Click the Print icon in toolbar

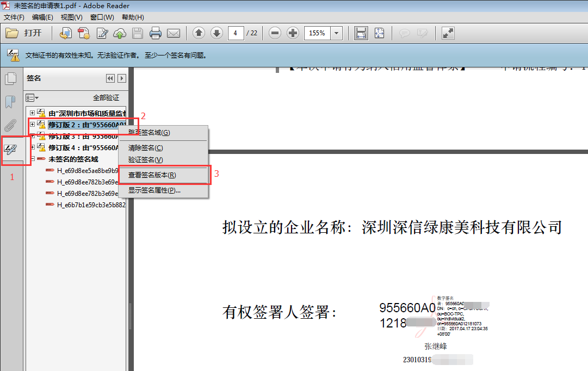pyautogui.click(x=156, y=33)
